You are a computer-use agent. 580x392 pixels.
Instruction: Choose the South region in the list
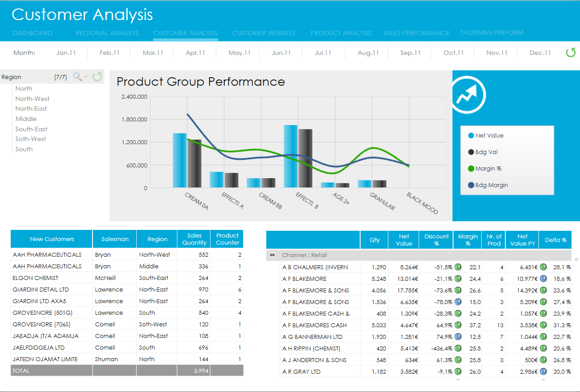point(24,149)
